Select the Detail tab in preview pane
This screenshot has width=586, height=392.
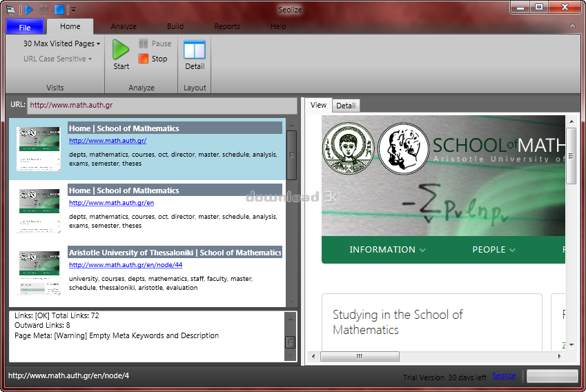tap(346, 106)
